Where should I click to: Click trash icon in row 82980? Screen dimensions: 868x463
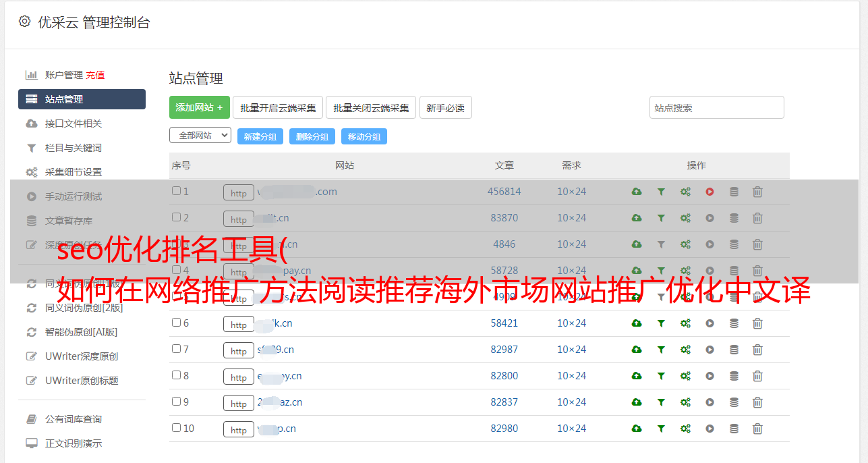pyautogui.click(x=757, y=429)
